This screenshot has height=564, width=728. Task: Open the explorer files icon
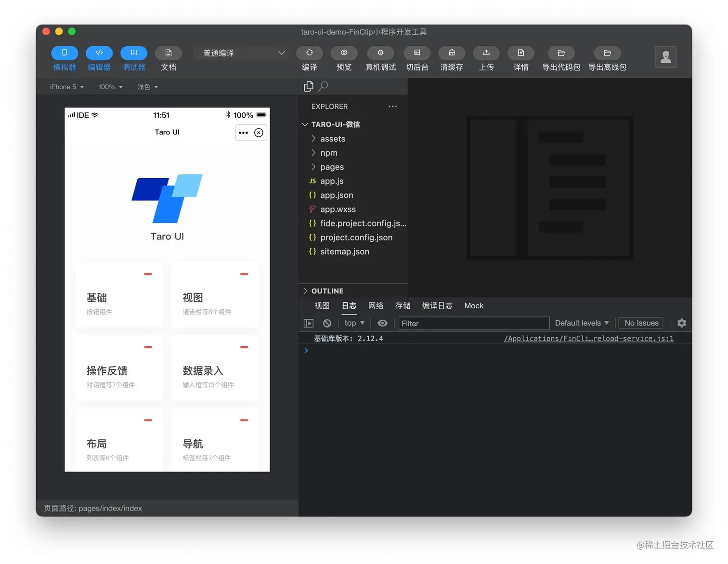[x=309, y=86]
